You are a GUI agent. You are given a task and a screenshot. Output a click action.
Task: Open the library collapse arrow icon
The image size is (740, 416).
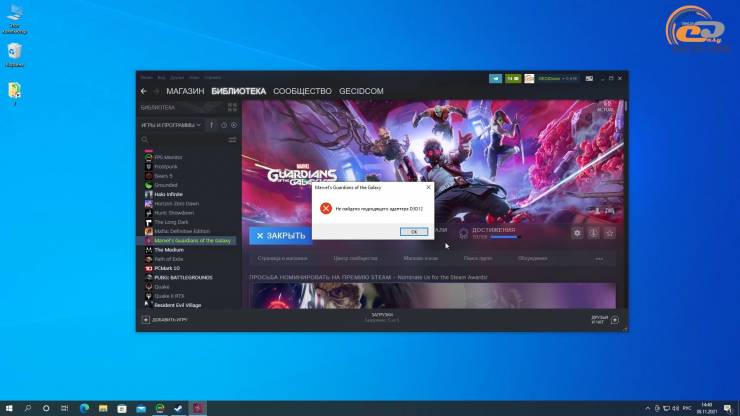tap(211, 125)
